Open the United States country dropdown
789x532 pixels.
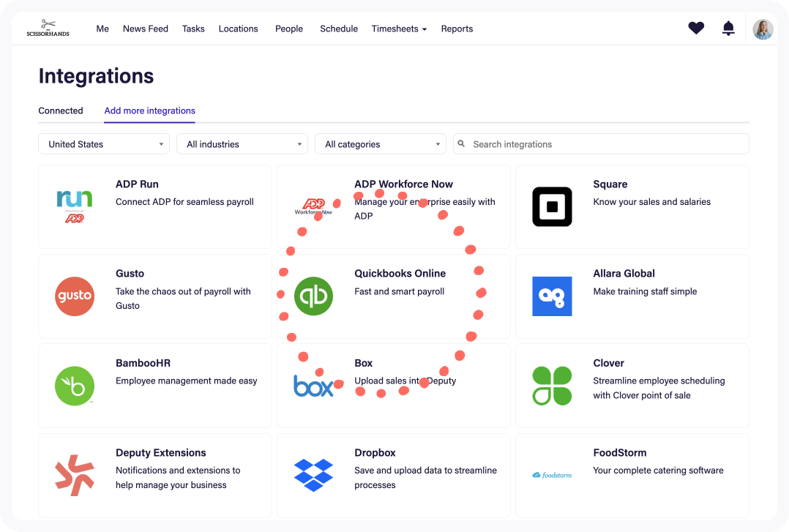coord(104,144)
